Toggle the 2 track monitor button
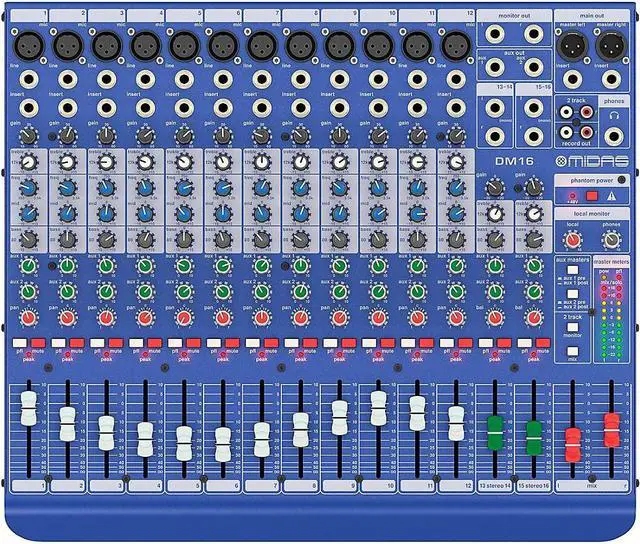Image resolution: width=640 pixels, height=544 pixels. 573,327
